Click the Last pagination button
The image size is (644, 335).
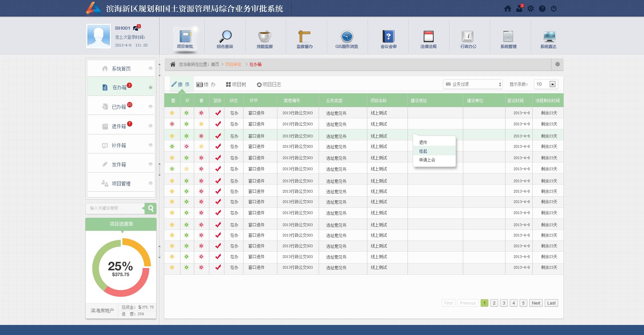[551, 303]
